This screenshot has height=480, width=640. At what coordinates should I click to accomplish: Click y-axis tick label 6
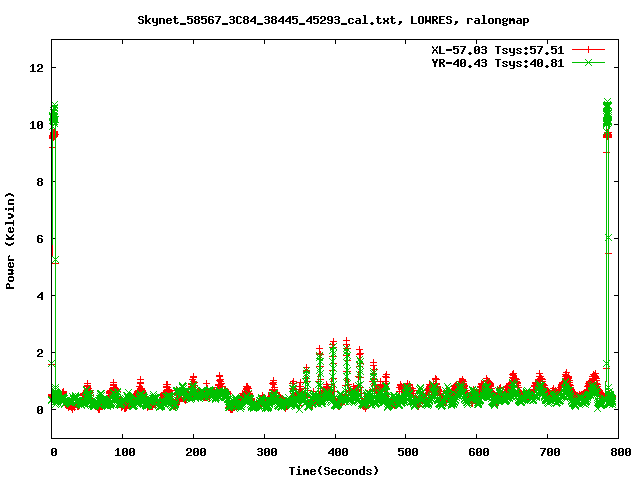40,239
